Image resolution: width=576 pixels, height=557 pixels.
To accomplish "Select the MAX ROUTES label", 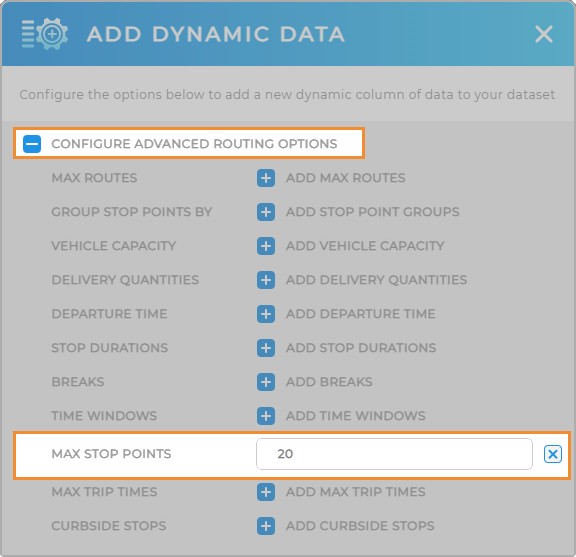I will (x=94, y=178).
